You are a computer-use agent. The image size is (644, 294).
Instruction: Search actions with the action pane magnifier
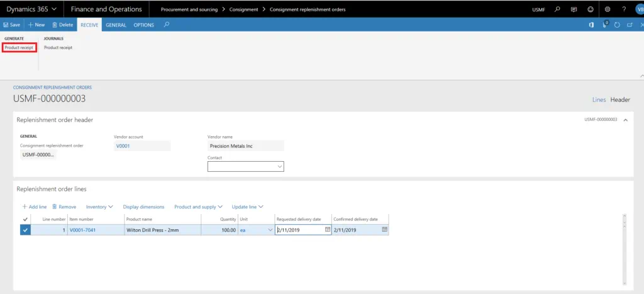point(166,25)
